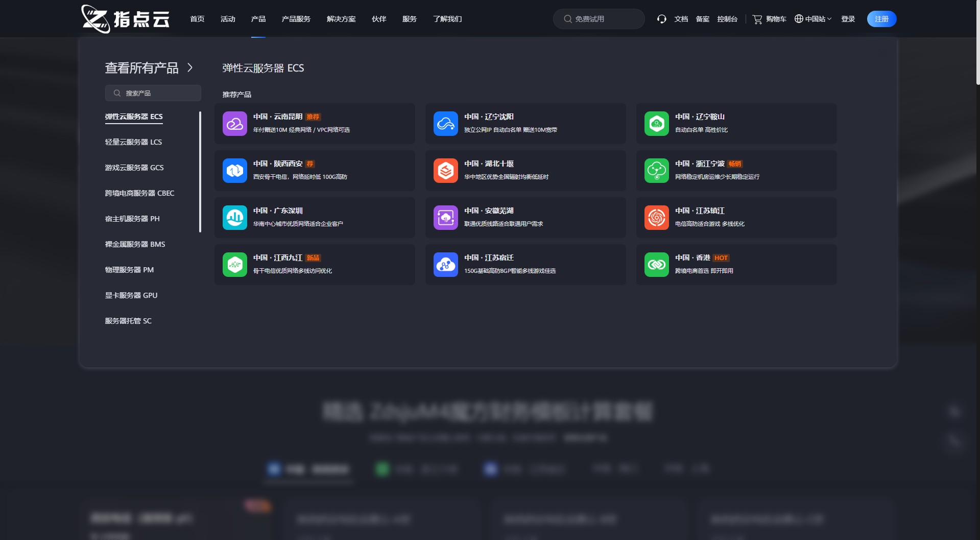Click the 江苏镇江 orange spiral icon
The height and width of the screenshot is (540, 980).
657,218
